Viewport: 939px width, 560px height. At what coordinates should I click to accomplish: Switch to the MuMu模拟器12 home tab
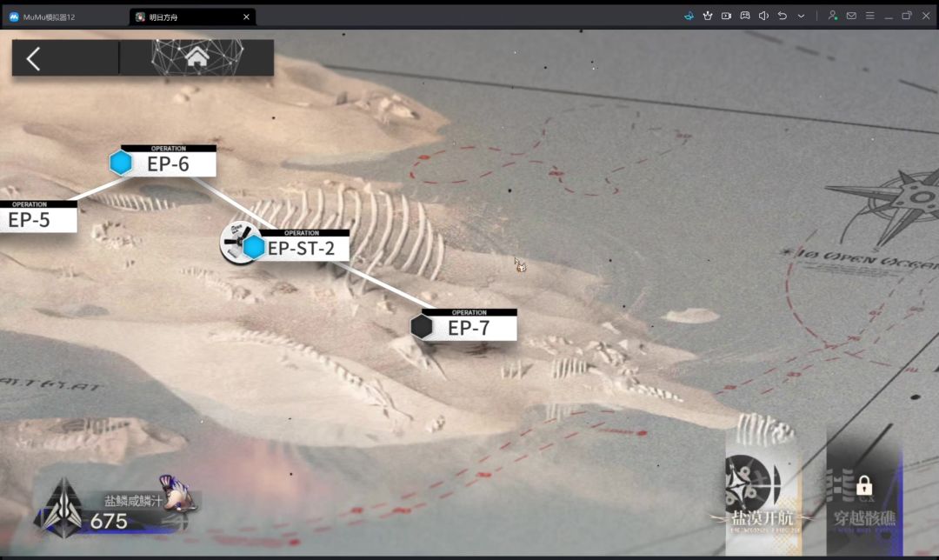point(42,17)
